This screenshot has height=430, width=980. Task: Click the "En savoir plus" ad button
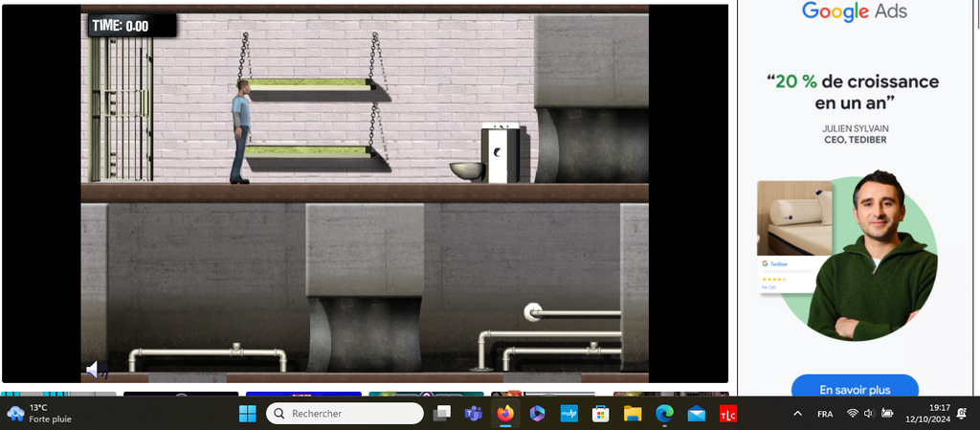pos(855,390)
